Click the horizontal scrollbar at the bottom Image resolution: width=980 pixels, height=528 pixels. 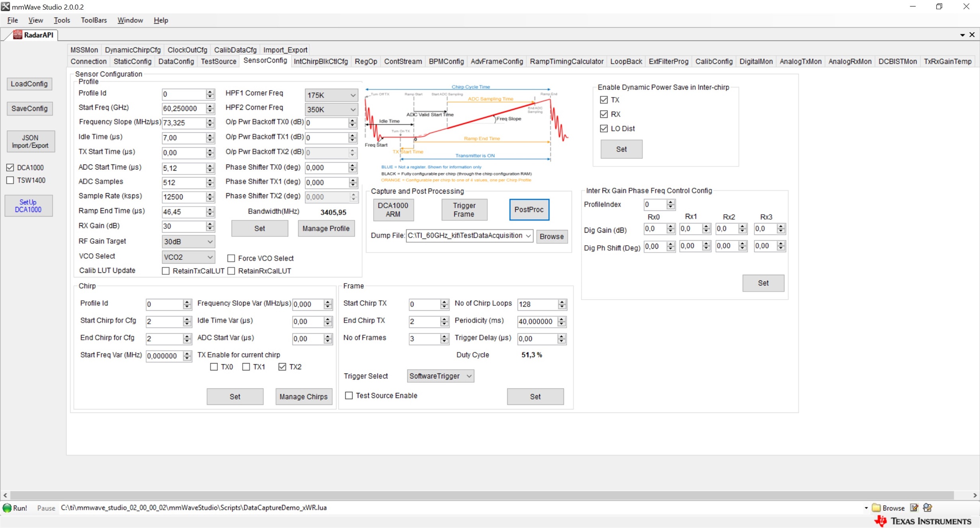click(482, 496)
